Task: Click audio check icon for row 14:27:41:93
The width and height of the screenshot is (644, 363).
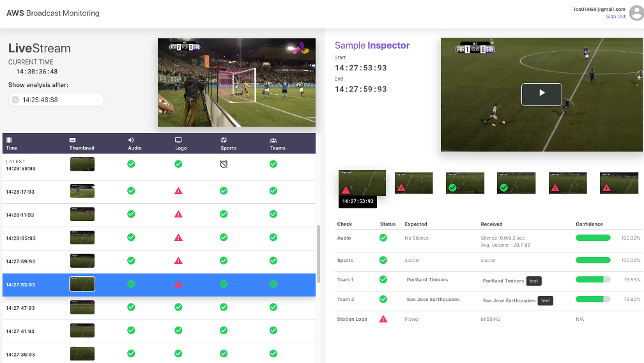Action: 131,330
